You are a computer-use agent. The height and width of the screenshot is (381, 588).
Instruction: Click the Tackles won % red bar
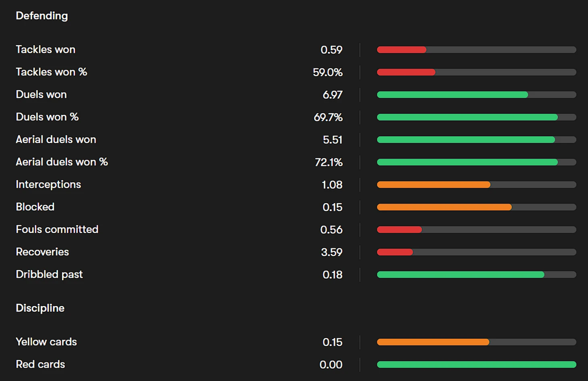pos(406,73)
